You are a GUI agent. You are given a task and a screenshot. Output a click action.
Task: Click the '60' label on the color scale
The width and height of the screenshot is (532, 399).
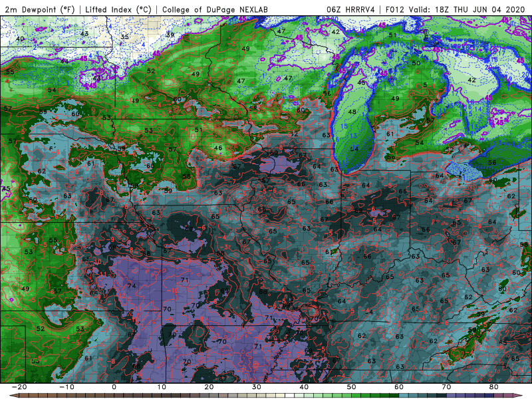[399, 387]
